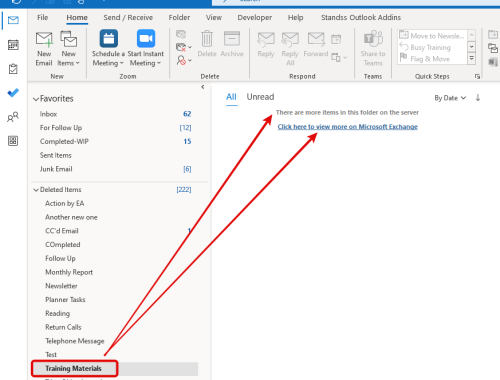The image size is (500, 380).
Task: Click the Move icon right of Quick Steps
Action: [493, 34]
